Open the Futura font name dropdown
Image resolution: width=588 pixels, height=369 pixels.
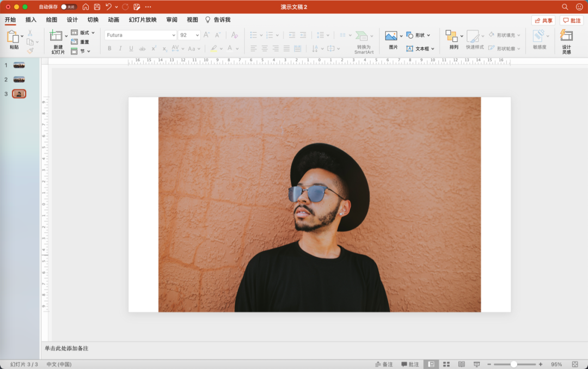(x=140, y=35)
